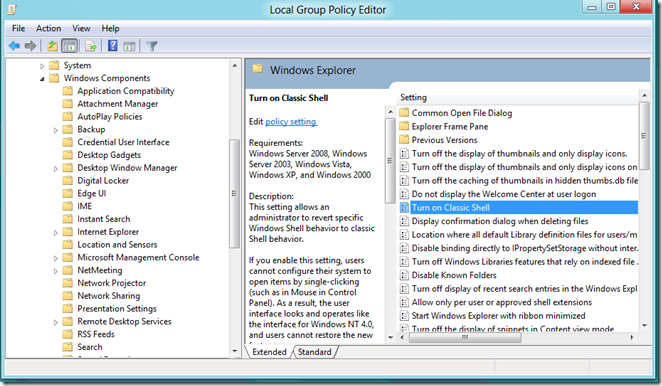Select the Network Sharing tree item
Image resolution: width=662 pixels, height=386 pixels.
(109, 296)
